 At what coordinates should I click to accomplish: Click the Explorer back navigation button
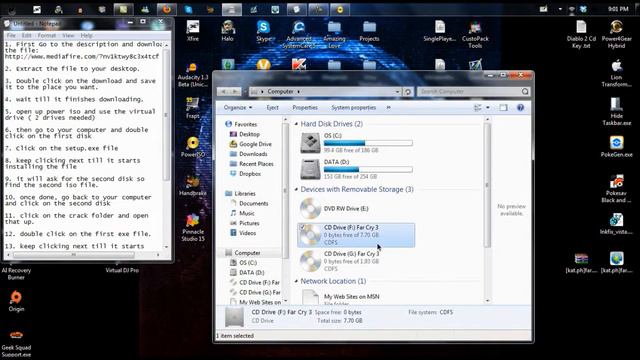[223, 91]
